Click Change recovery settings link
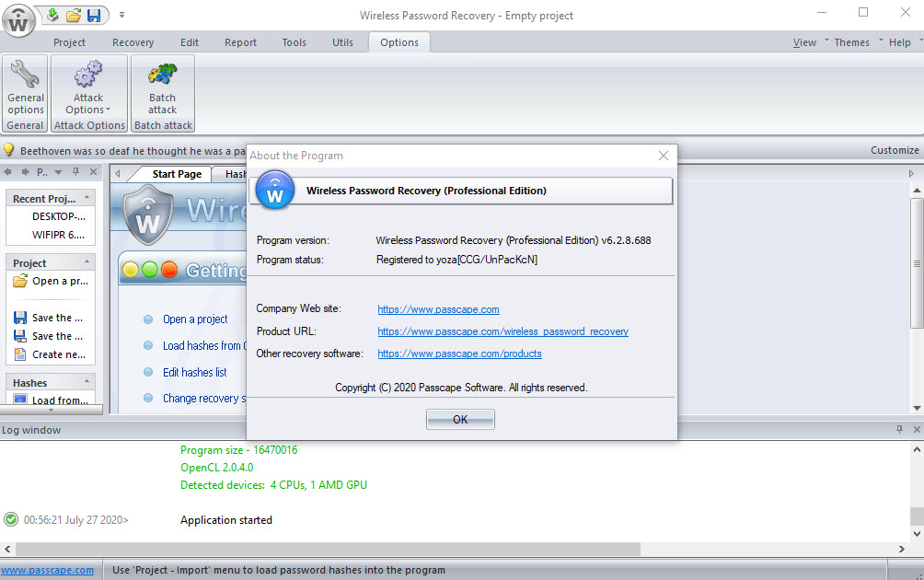The height and width of the screenshot is (580, 924). tap(204, 398)
